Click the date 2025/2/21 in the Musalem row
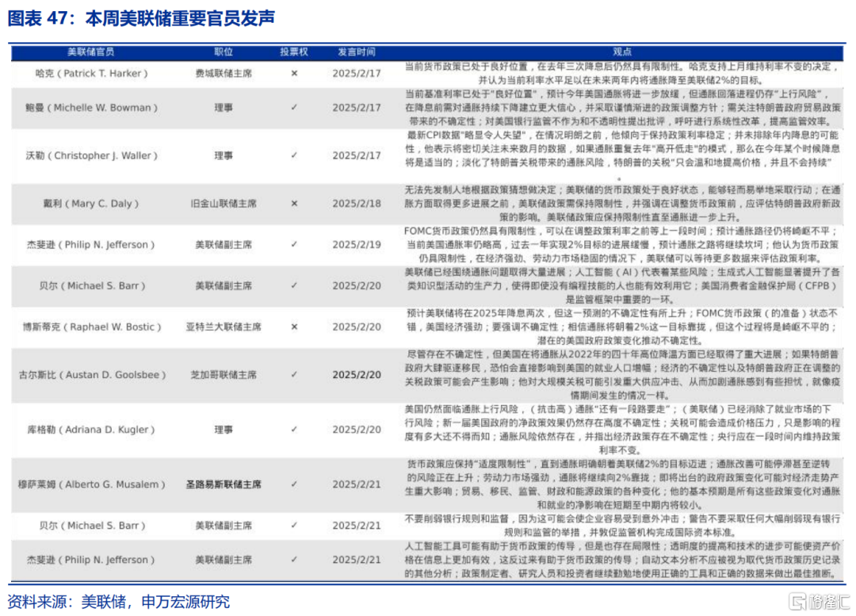This screenshot has width=856, height=616. pyautogui.click(x=357, y=484)
